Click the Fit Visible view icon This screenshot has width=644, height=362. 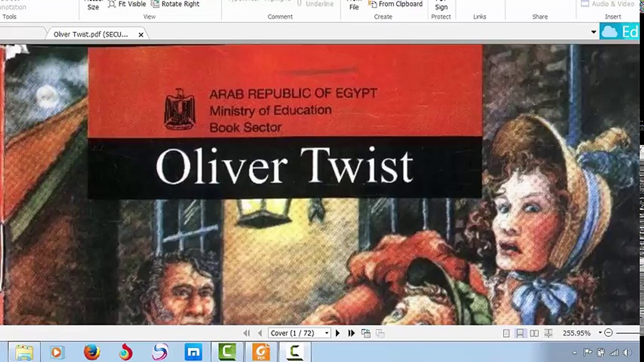pyautogui.click(x=112, y=4)
